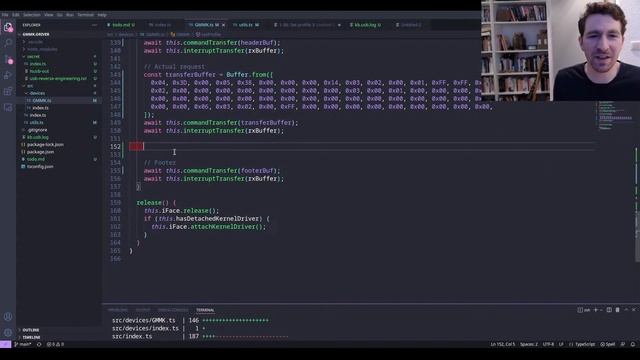Open the Accounts icon in activity bar
The image size is (640, 360).
click(8, 316)
